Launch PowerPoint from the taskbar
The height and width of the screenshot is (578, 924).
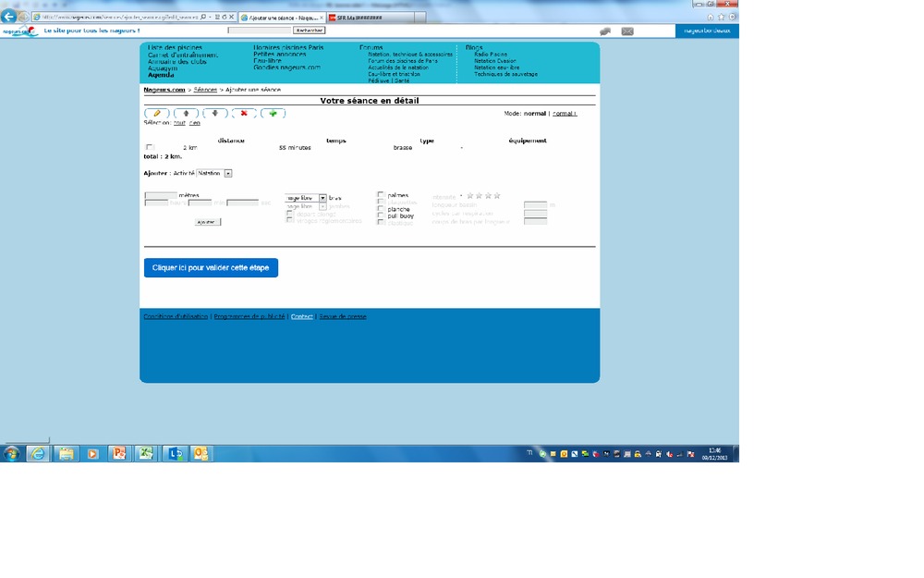click(x=118, y=453)
